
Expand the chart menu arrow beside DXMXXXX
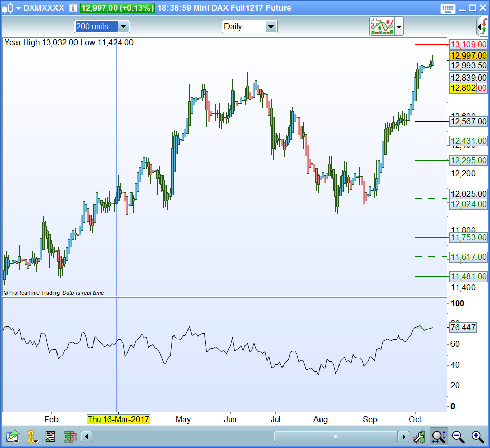tap(18, 8)
